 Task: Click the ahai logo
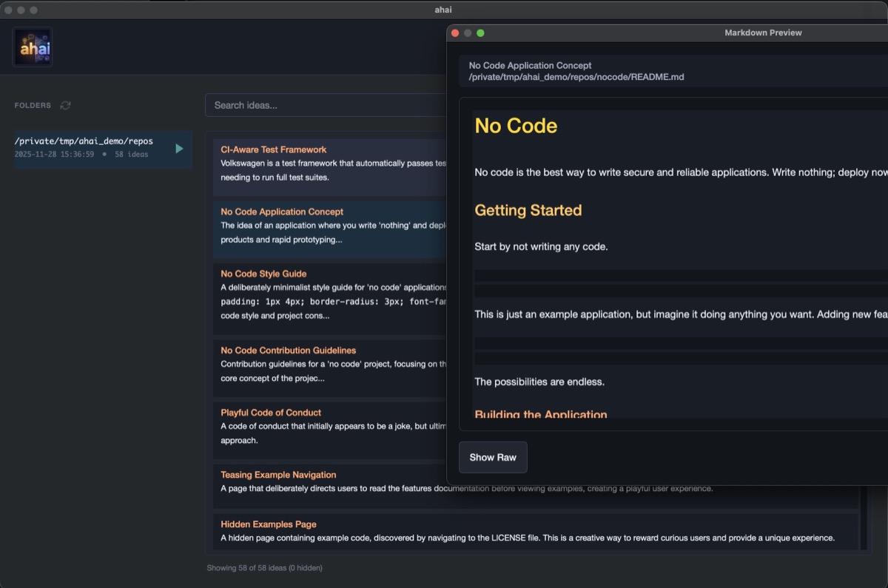coord(32,46)
